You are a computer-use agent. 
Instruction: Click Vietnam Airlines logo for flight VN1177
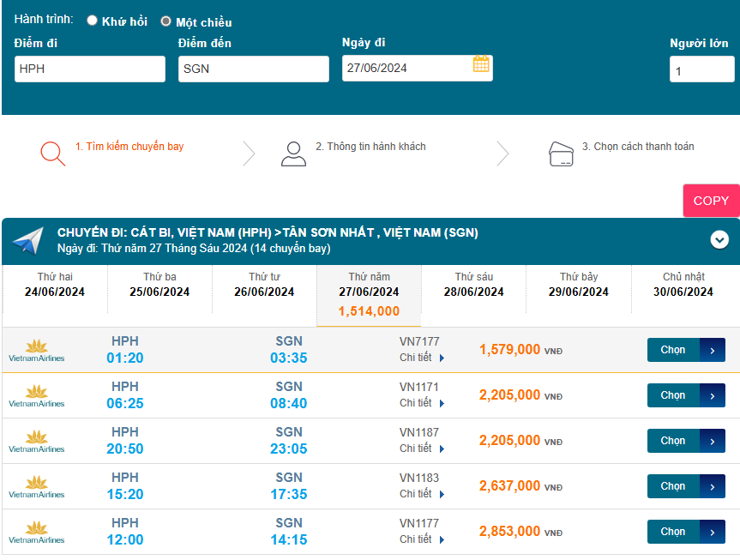click(36, 532)
